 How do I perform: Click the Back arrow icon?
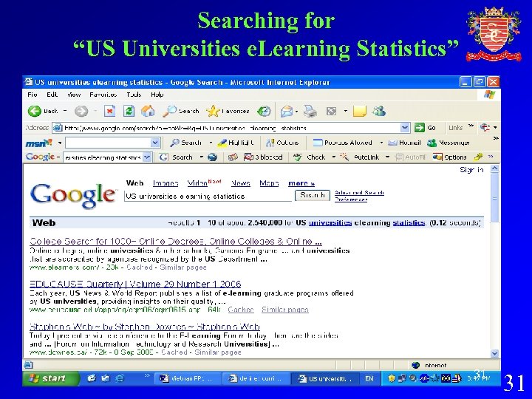pyautogui.click(x=34, y=111)
